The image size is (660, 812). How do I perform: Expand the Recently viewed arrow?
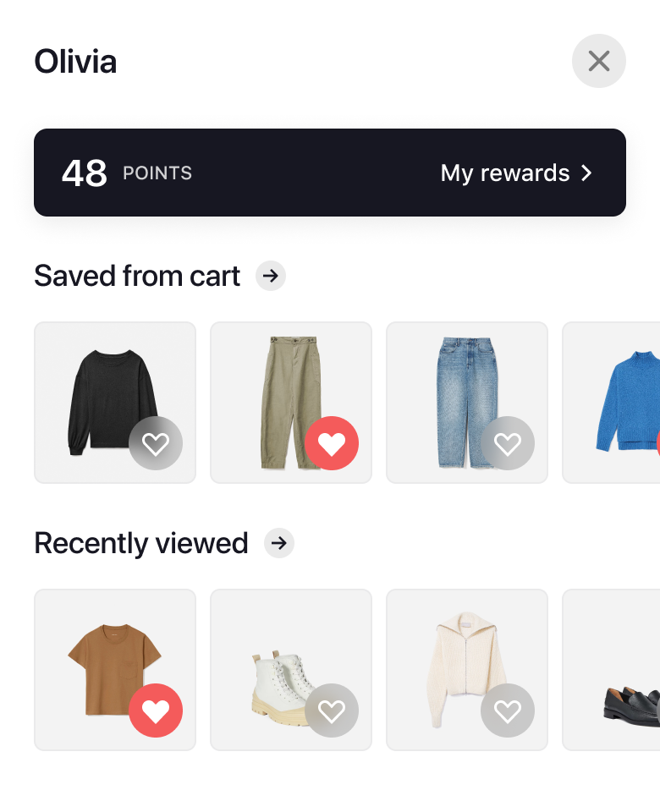(279, 543)
